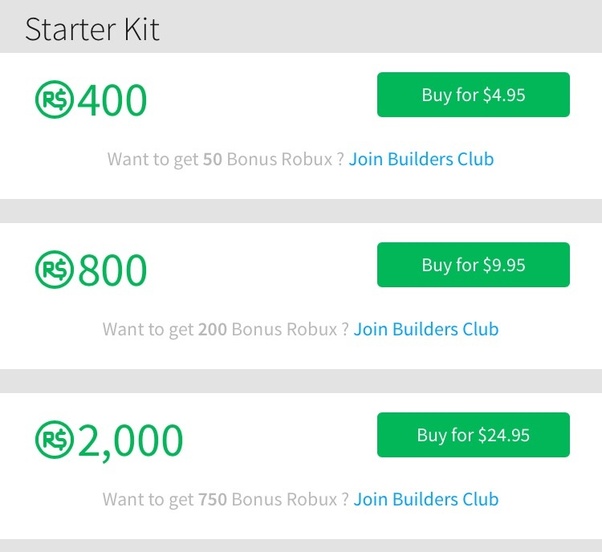Follow Join Builders Club link for 200 bonus

click(x=426, y=329)
